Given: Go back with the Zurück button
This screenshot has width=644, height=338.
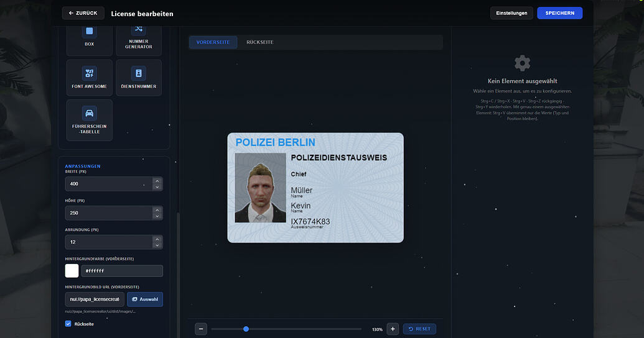Looking at the screenshot, I should point(83,13).
